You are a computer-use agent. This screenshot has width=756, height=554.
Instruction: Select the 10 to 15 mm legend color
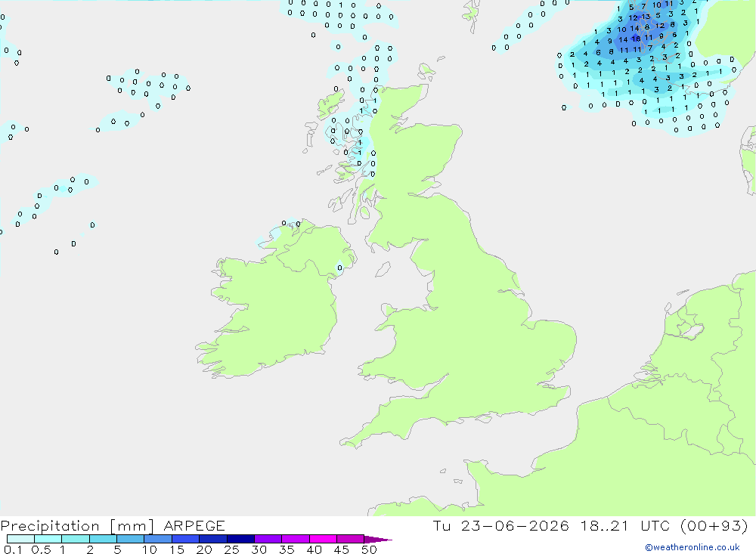(158, 539)
